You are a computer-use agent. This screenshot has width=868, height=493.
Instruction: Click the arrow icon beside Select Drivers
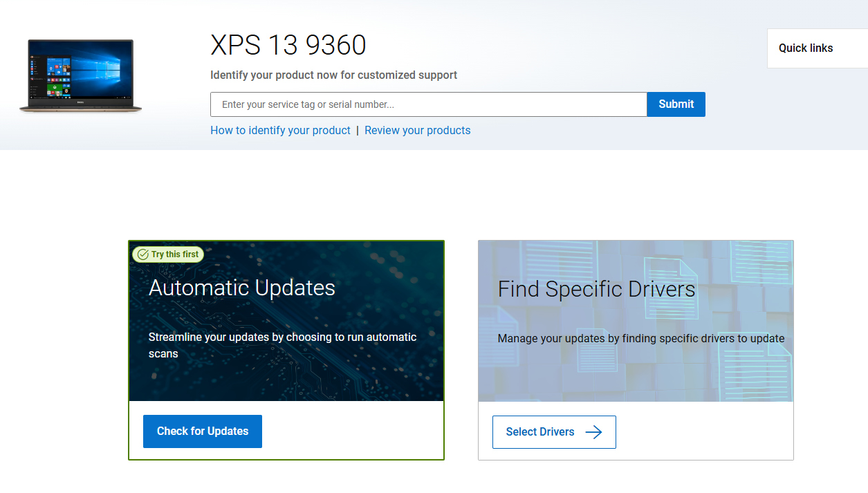(x=593, y=432)
